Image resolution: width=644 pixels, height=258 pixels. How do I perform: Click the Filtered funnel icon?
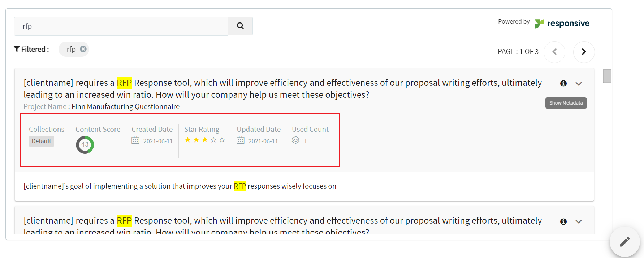click(x=17, y=49)
